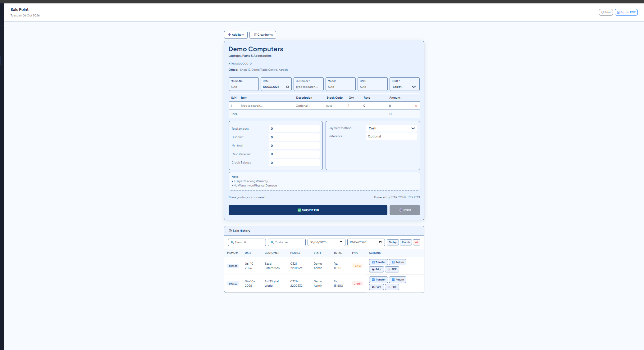The width and height of the screenshot is (644, 350).
Task: Click grey Print button beside Submit Bill
Action: (405, 210)
